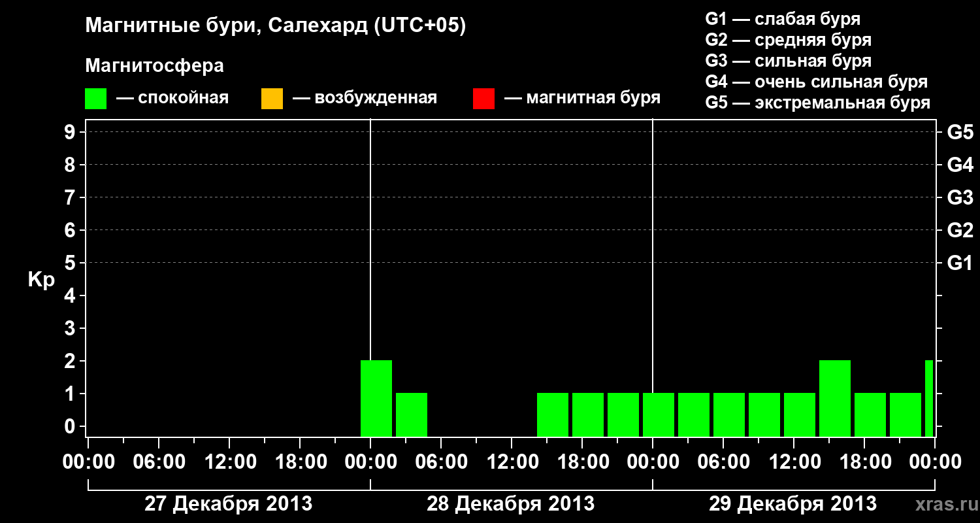The image size is (980, 523).
Task: Click the 12:00 time label under 27 Декабря
Action: [x=230, y=462]
